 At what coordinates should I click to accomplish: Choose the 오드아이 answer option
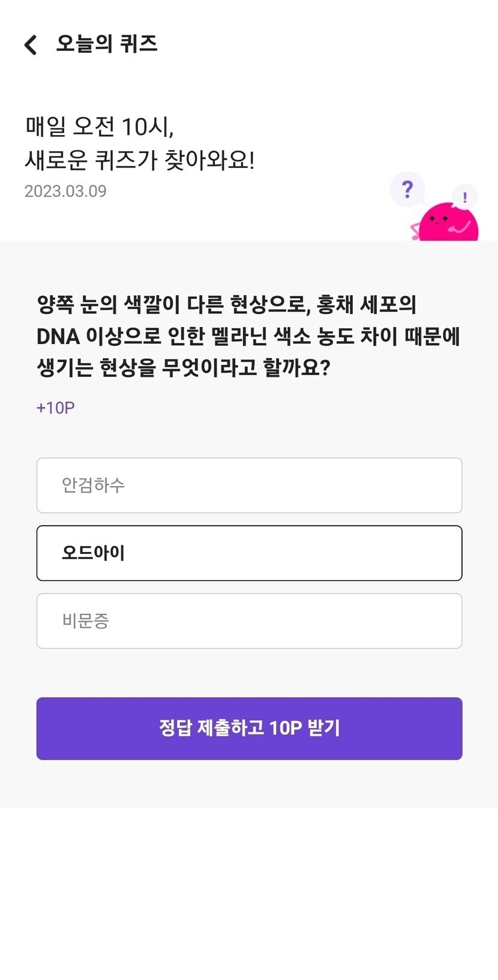(x=249, y=553)
